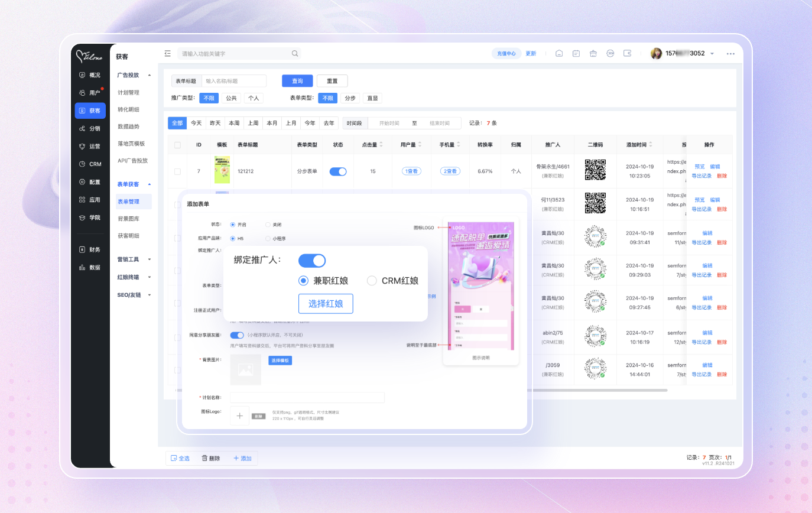Screen dimensions: 812x513
Task: Click the 更新 link in top bar
Action: [531, 53]
